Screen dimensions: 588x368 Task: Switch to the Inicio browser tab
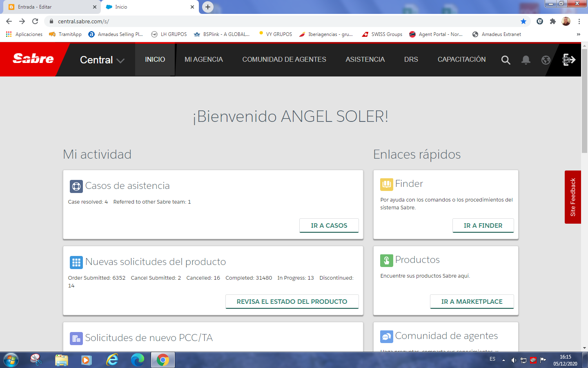click(150, 7)
